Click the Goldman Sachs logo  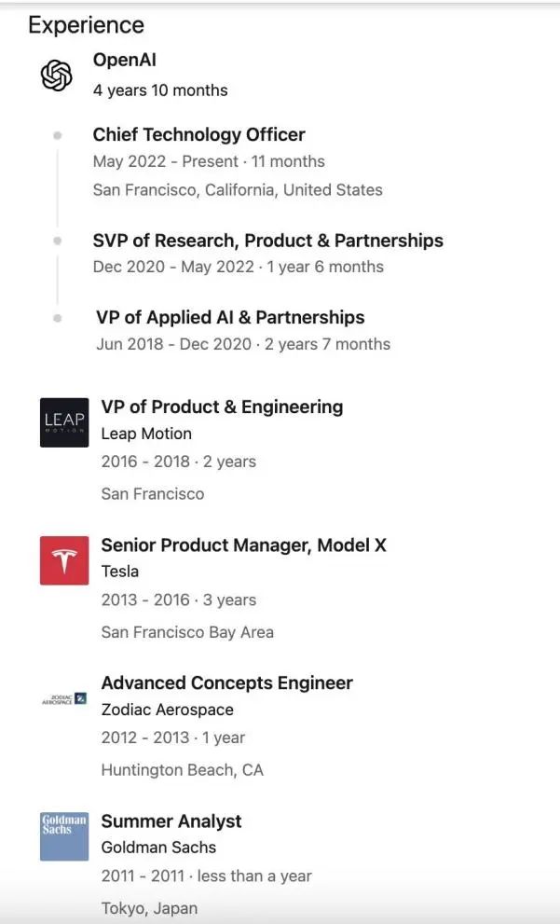click(x=64, y=836)
